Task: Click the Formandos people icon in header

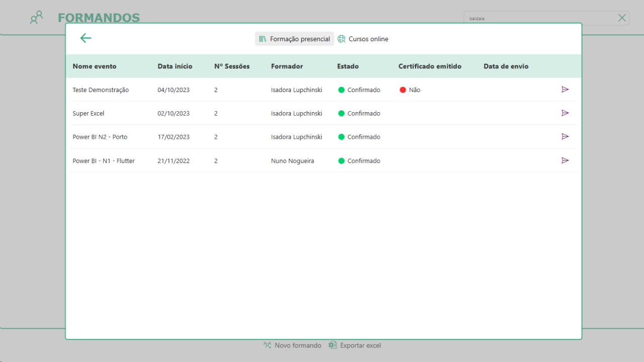Action: click(36, 18)
